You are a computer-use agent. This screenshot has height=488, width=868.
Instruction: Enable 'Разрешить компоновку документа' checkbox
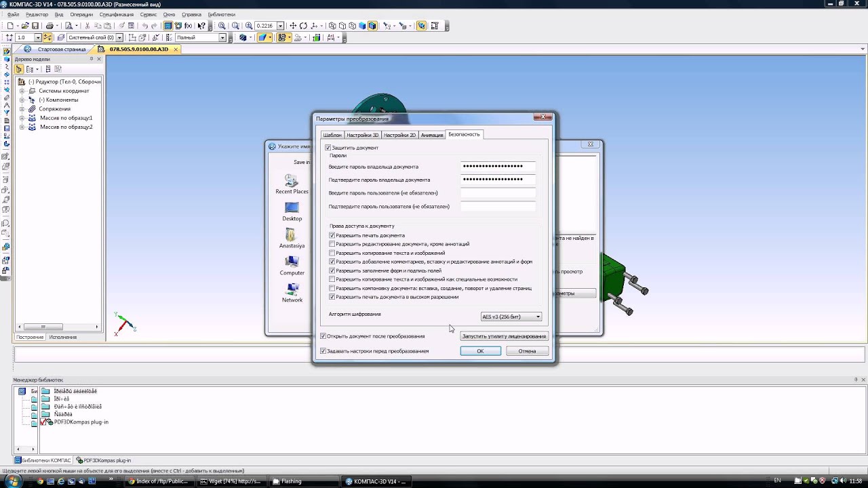[x=332, y=288]
